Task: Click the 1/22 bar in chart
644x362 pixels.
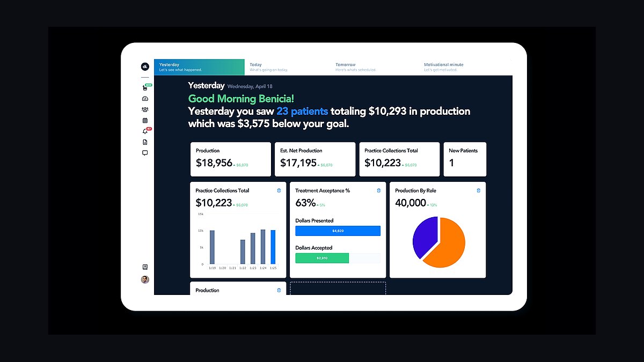Action: pyautogui.click(x=243, y=252)
